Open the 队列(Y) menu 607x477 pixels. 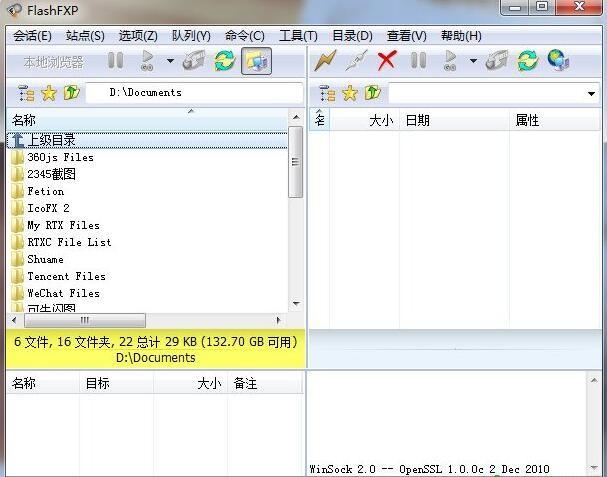point(191,36)
